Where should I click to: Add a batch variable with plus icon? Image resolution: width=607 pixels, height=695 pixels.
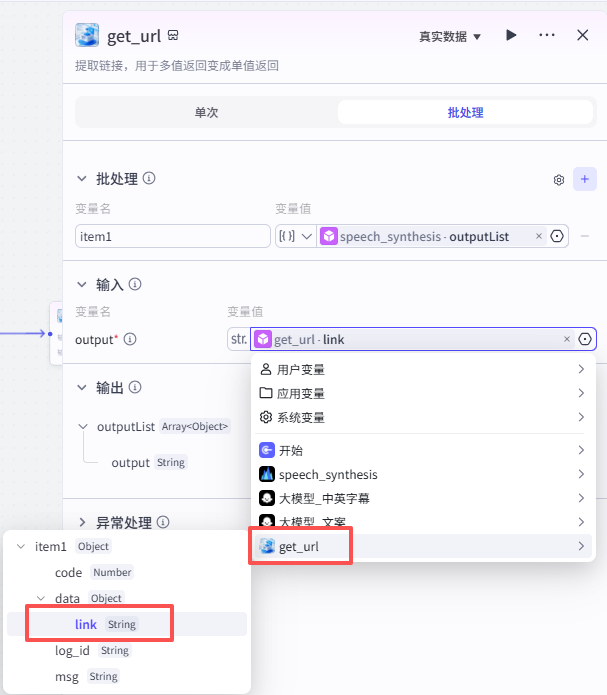(x=585, y=180)
